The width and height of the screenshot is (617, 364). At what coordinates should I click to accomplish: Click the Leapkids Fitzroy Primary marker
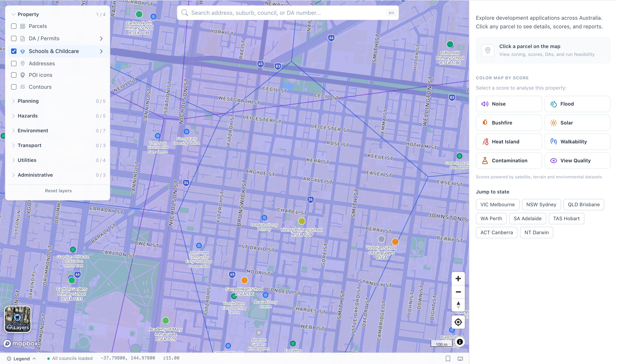264,218
